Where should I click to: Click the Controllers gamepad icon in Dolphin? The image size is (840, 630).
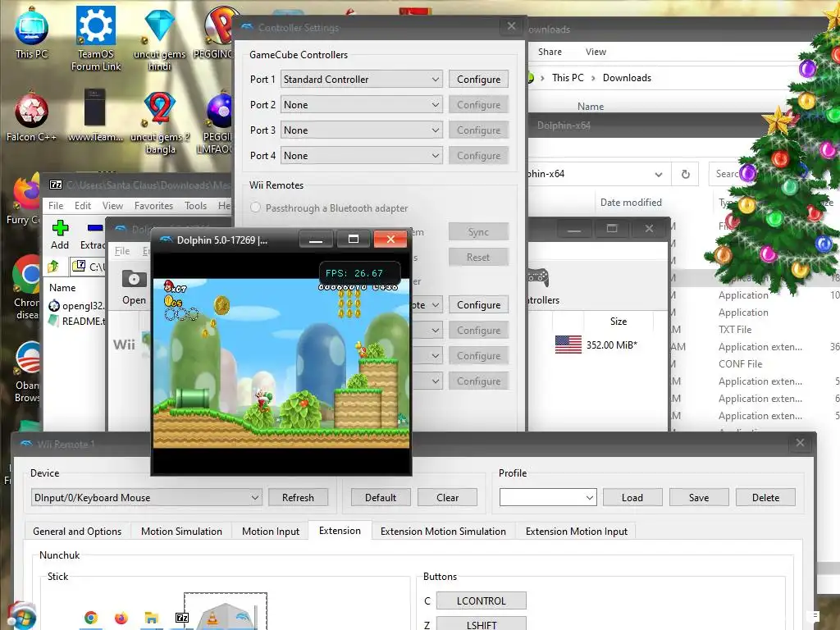[x=538, y=277]
